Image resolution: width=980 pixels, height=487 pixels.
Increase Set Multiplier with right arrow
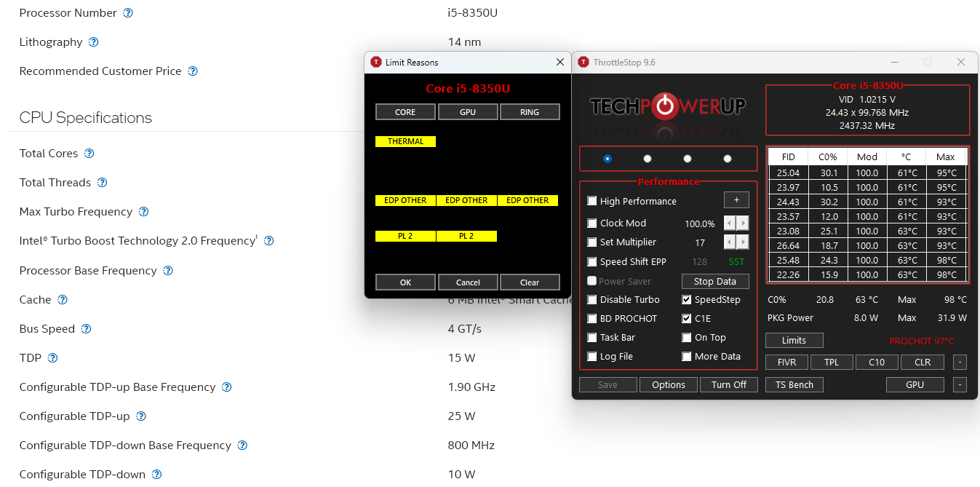tap(743, 242)
